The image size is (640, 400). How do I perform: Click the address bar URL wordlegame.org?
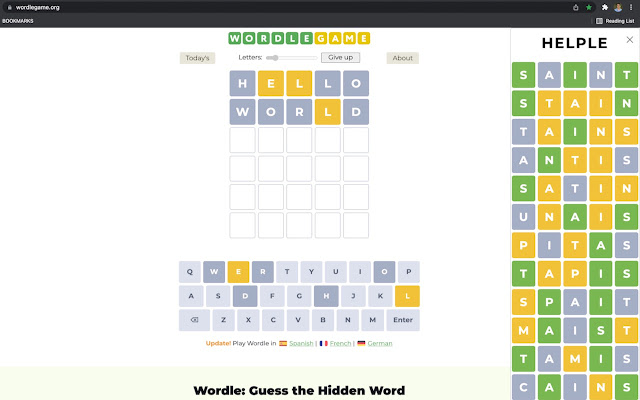pyautogui.click(x=38, y=7)
